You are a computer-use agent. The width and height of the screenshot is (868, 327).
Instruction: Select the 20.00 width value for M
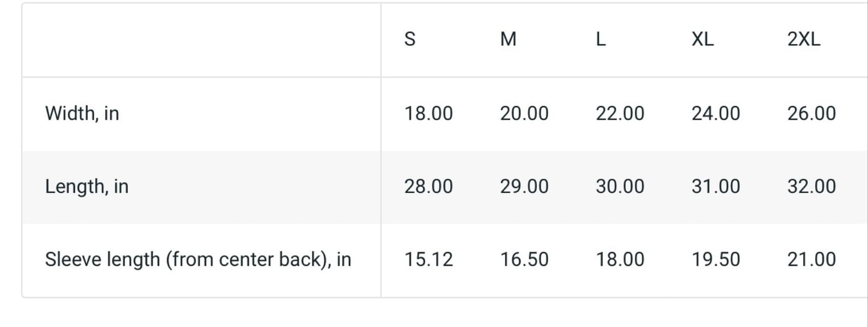coord(524,113)
